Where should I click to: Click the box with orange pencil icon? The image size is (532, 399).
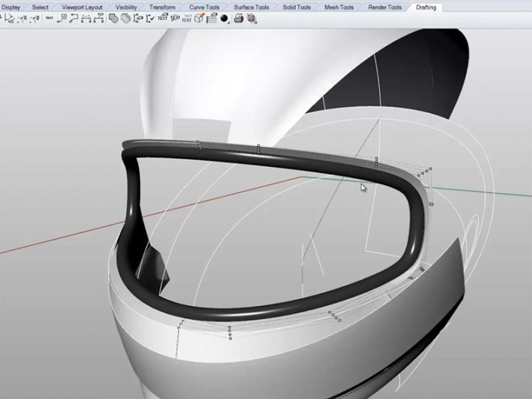[199, 18]
